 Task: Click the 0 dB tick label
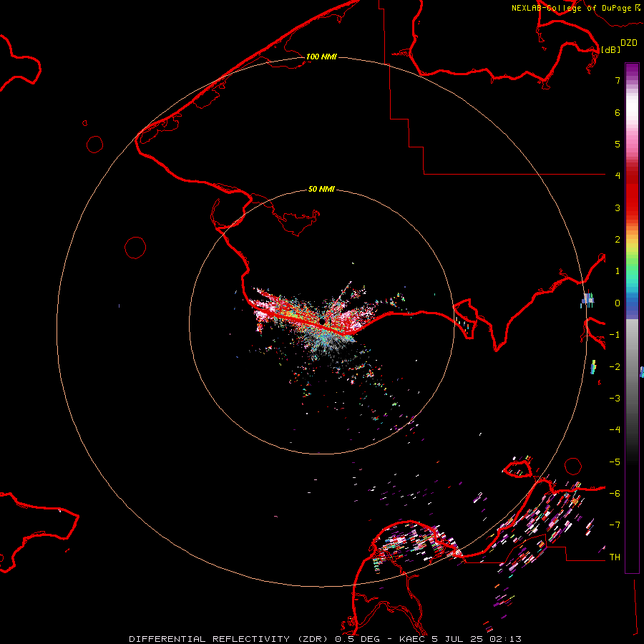click(x=618, y=303)
